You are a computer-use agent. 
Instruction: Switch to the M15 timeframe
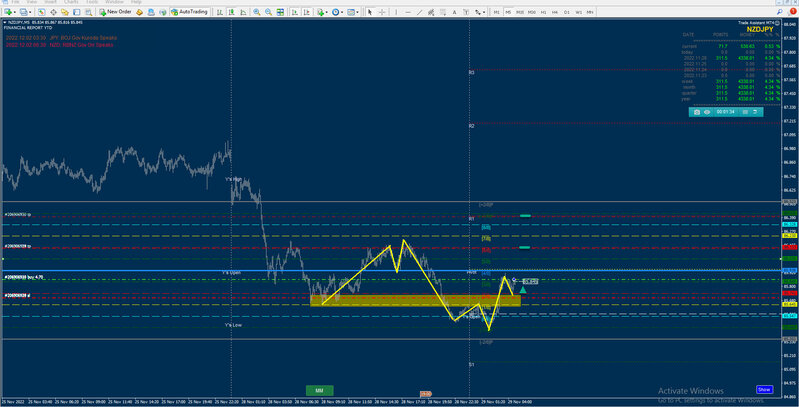(520, 12)
